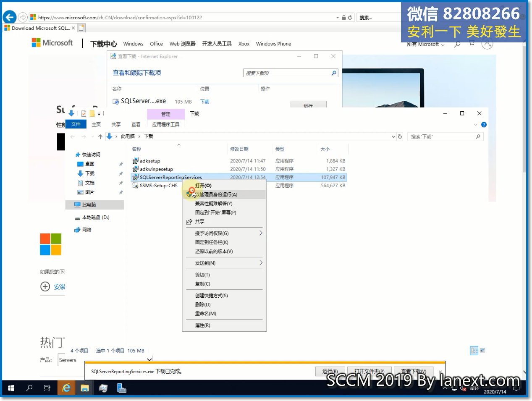Select the adkwinpesetup application icon
The width and height of the screenshot is (532, 401).
click(135, 169)
